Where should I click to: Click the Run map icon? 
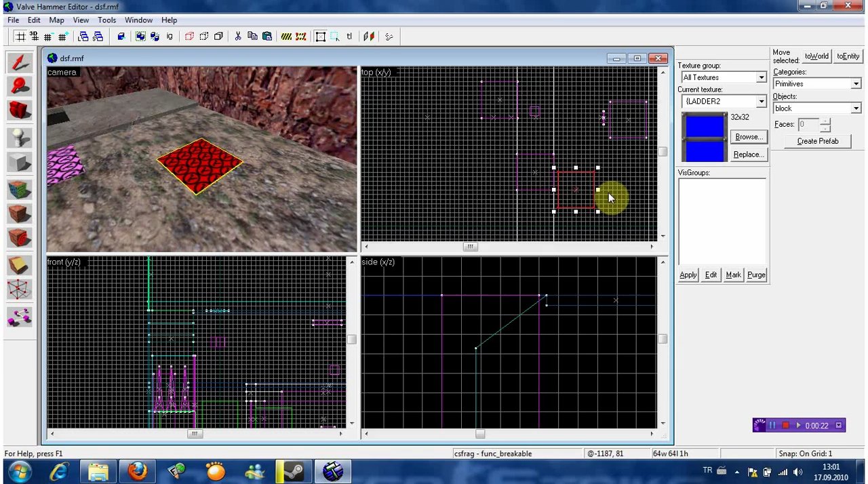point(389,37)
